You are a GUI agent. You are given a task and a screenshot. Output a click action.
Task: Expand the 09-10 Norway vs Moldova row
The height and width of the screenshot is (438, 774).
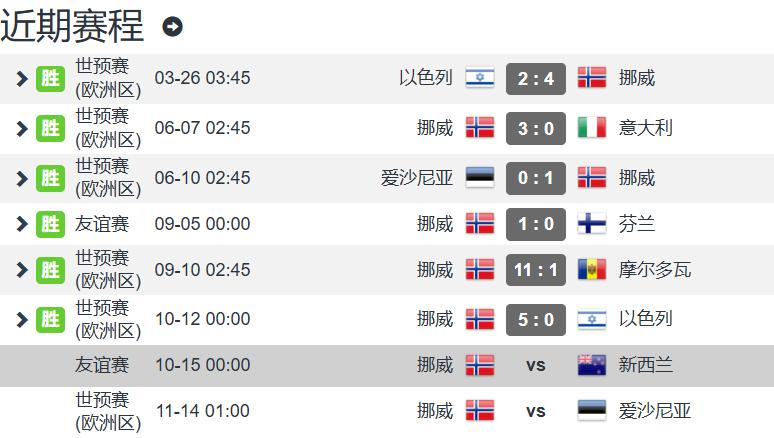(x=22, y=270)
